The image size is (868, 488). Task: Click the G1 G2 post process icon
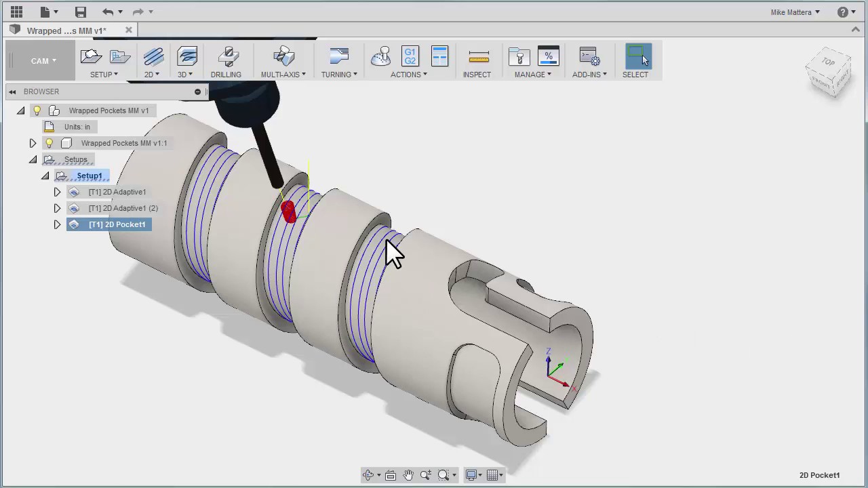[410, 56]
